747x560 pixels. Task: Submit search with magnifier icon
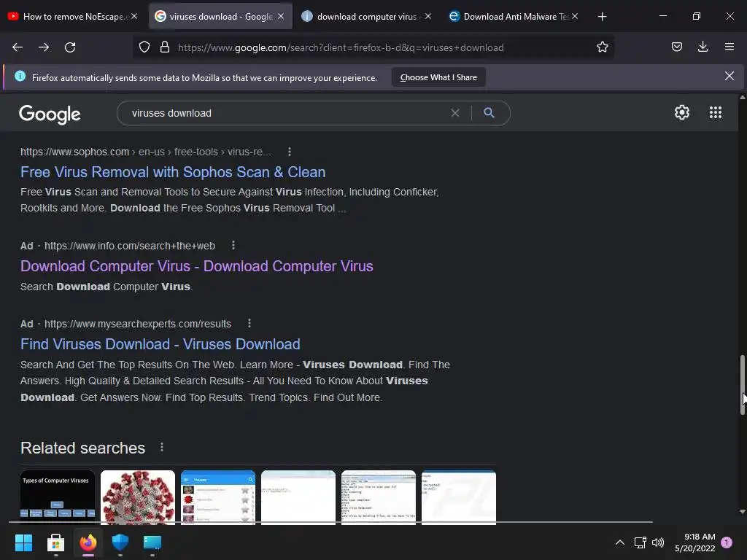(489, 113)
